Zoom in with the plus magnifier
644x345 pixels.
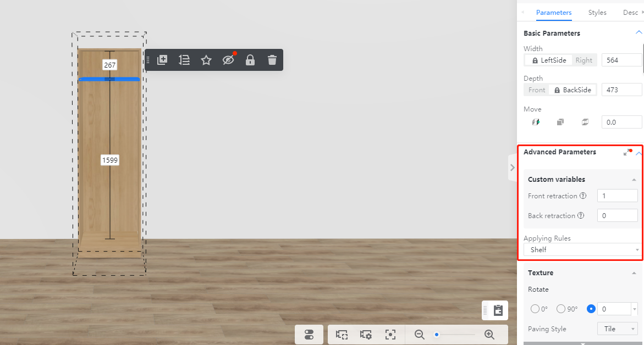click(489, 335)
